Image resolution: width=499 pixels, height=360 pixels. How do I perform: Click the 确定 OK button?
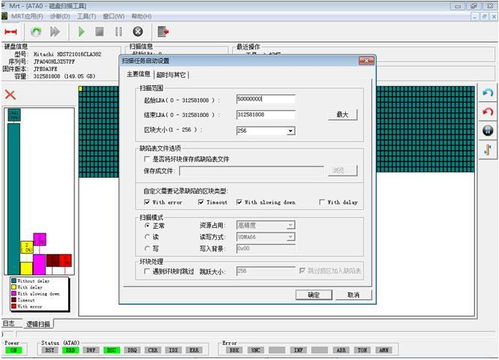click(314, 295)
